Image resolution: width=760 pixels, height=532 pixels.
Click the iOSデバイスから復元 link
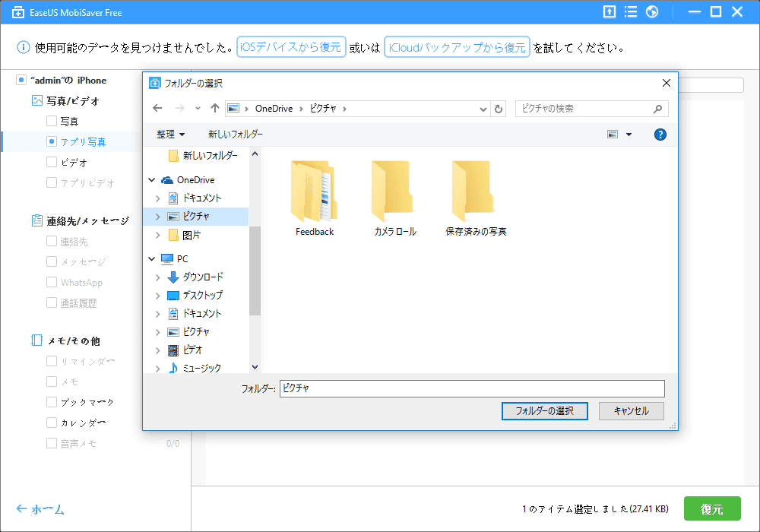coord(291,47)
